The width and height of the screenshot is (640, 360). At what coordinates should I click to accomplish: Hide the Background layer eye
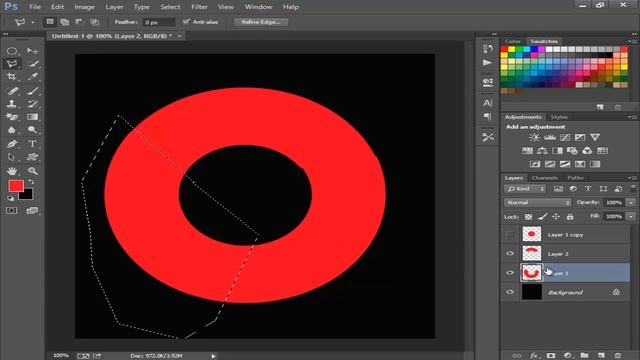coord(510,292)
